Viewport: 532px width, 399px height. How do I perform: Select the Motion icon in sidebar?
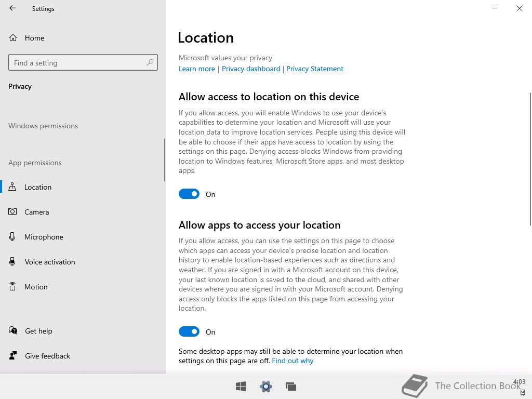point(12,286)
